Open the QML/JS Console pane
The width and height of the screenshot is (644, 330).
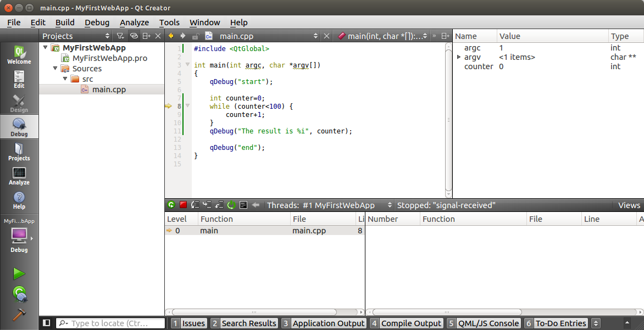484,323
